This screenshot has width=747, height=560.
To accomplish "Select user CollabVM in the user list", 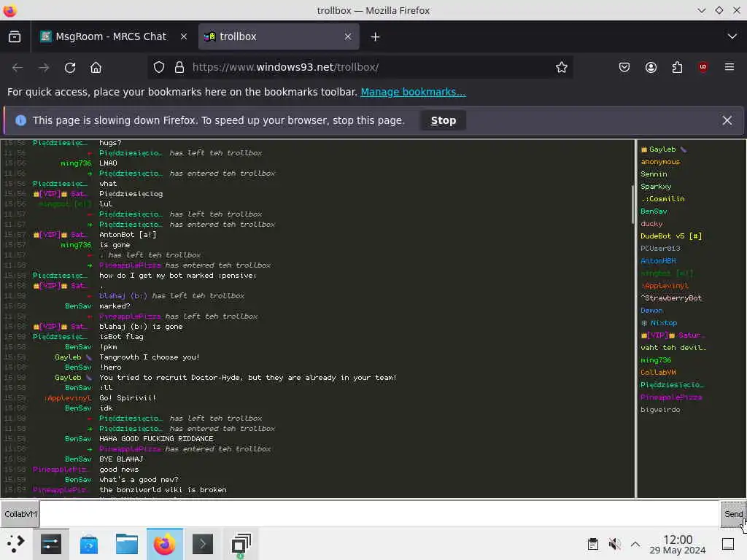I will pyautogui.click(x=659, y=373).
